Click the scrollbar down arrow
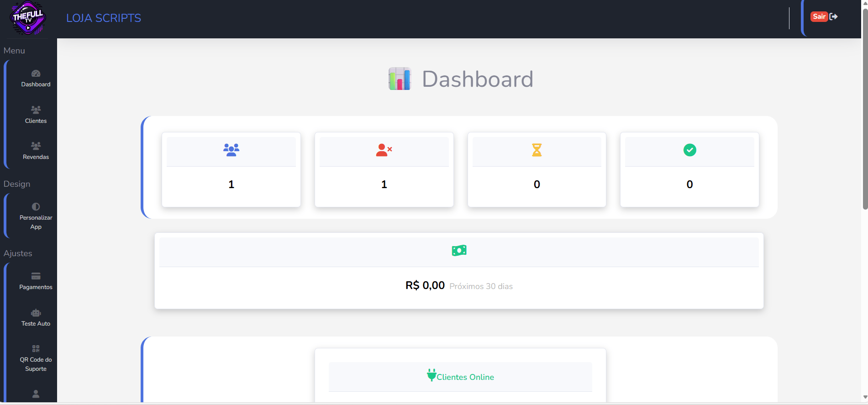868x405 pixels. tap(865, 397)
